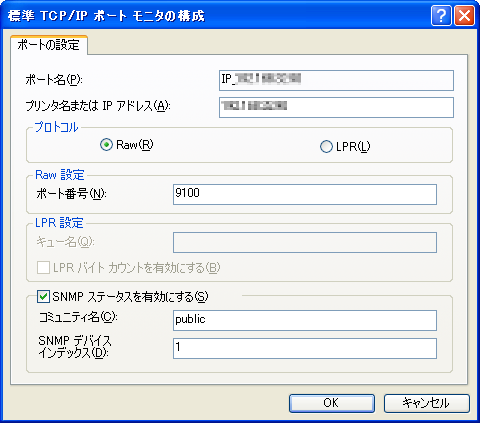Toggle SNMP ステータスを有効にする checkbox
This screenshot has height=423, width=480.
pyautogui.click(x=43, y=296)
